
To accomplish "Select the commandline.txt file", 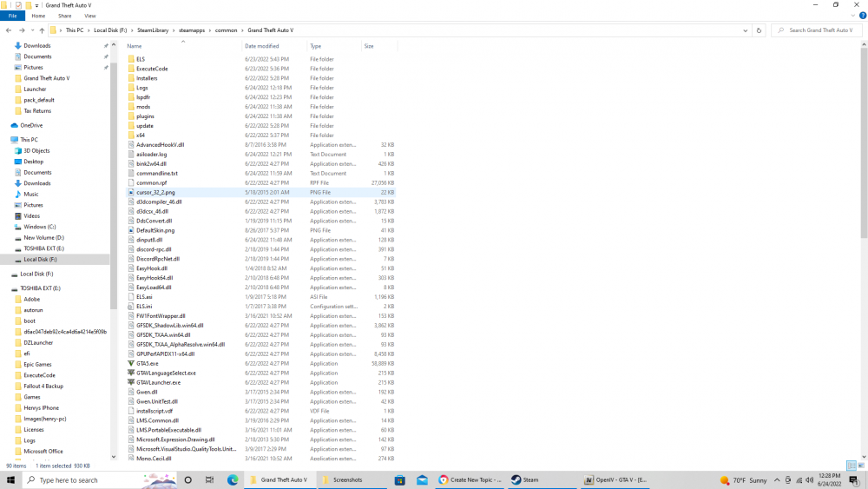I will (156, 174).
